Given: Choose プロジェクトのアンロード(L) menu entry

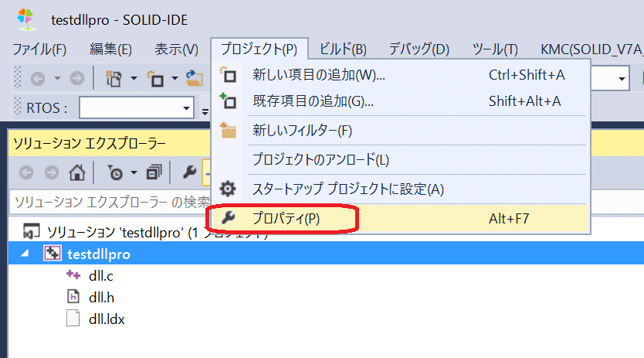Looking at the screenshot, I should (x=401, y=159).
